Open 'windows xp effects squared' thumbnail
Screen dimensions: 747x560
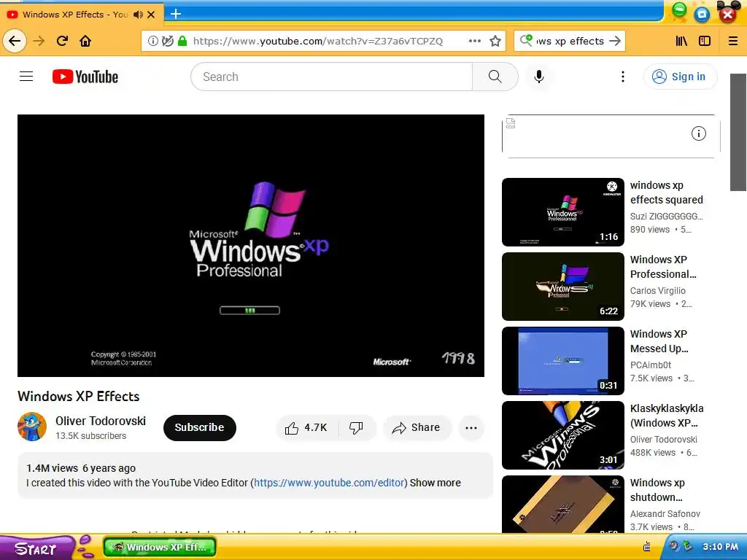coord(562,212)
